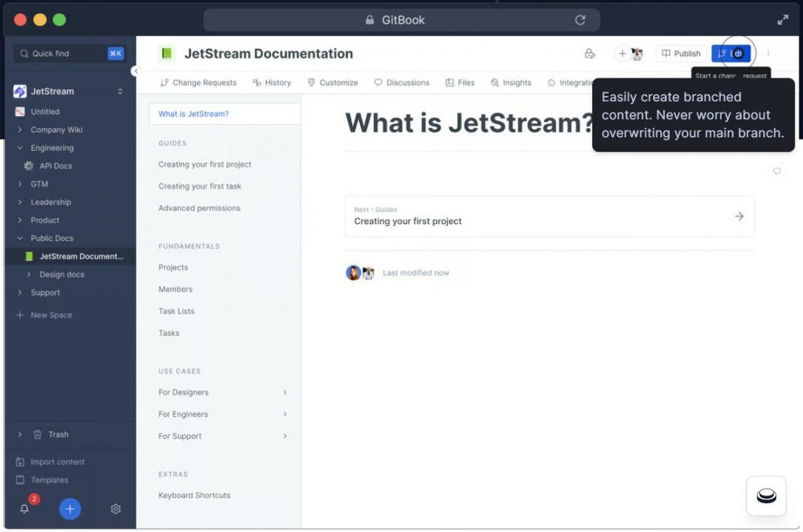Open the Projects page
Viewport: 803px width, 532px height.
(x=173, y=267)
